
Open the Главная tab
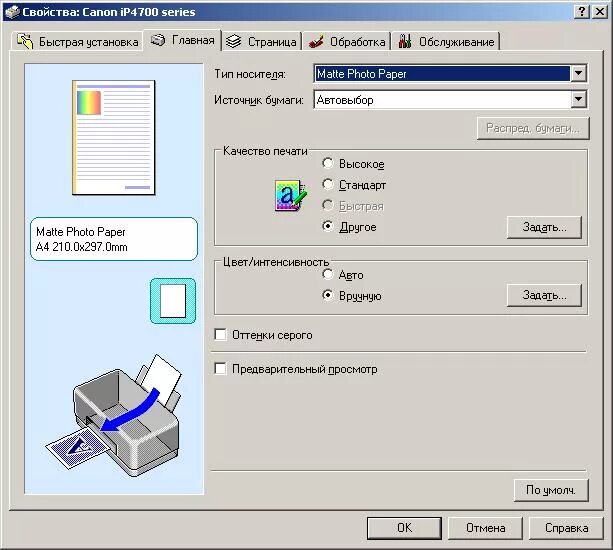click(183, 40)
